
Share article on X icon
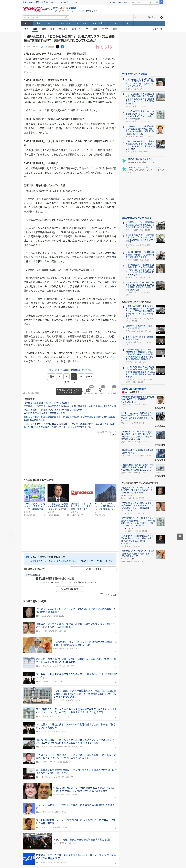click(57, 47)
